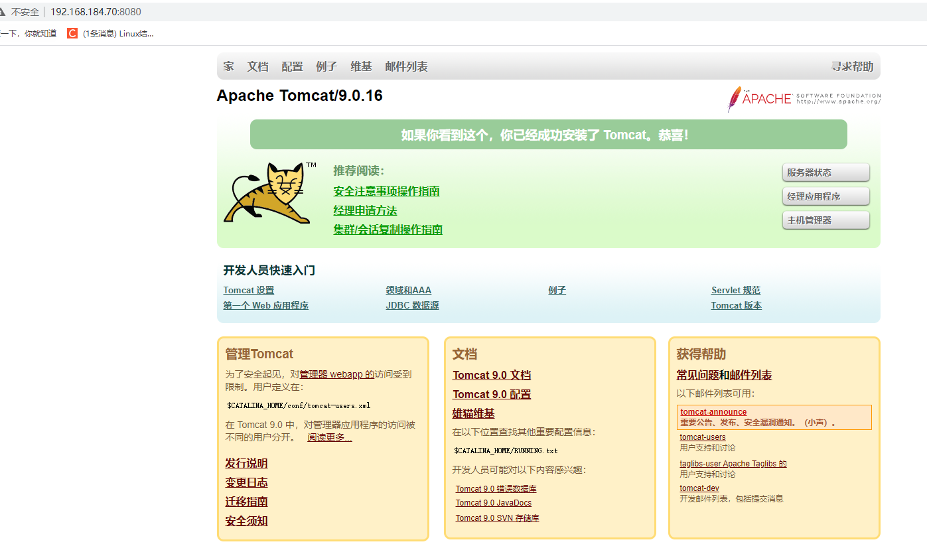This screenshot has height=560, width=927.
Task: Open the Servlet 规范 link
Action: point(736,290)
